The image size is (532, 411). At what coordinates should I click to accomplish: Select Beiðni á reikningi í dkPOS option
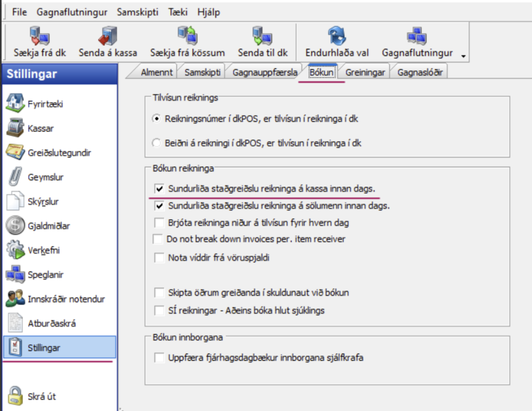(156, 143)
